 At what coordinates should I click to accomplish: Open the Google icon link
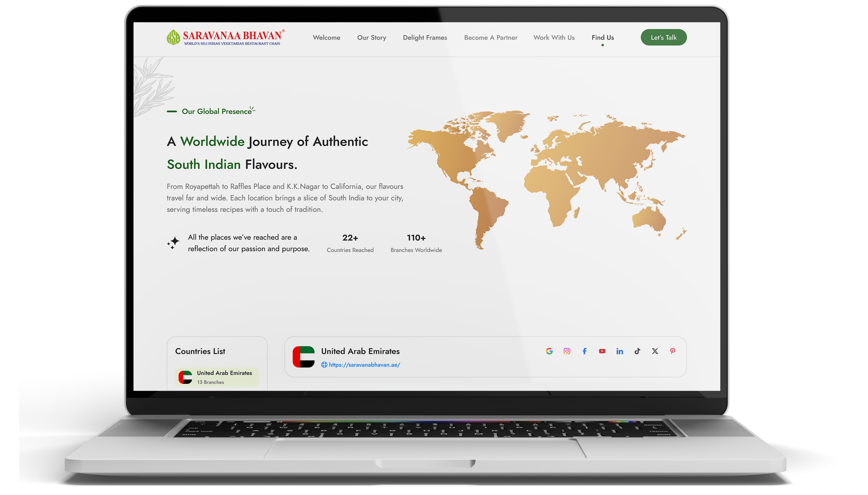tap(549, 351)
